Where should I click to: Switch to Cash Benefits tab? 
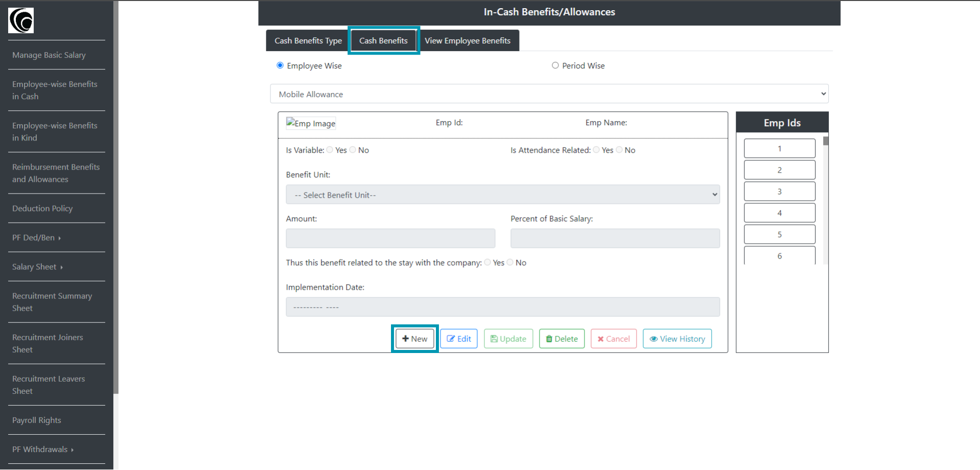[383, 40]
